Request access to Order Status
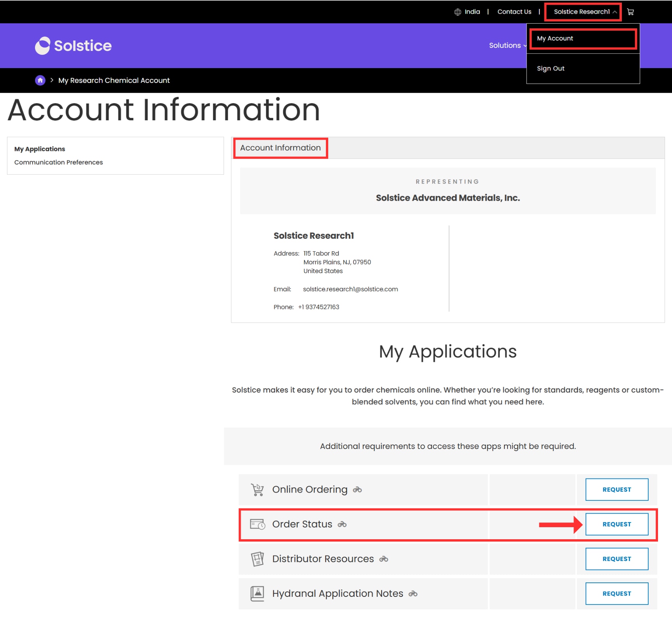The width and height of the screenshot is (672, 619). click(617, 524)
